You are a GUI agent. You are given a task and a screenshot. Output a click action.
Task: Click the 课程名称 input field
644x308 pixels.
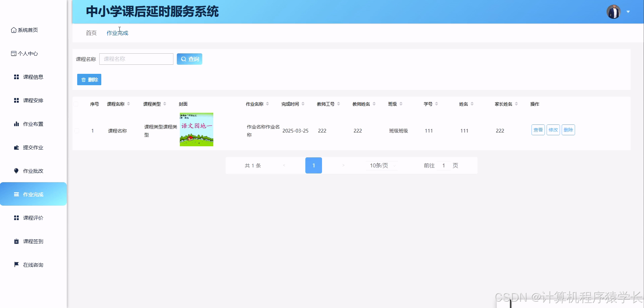[136, 59]
